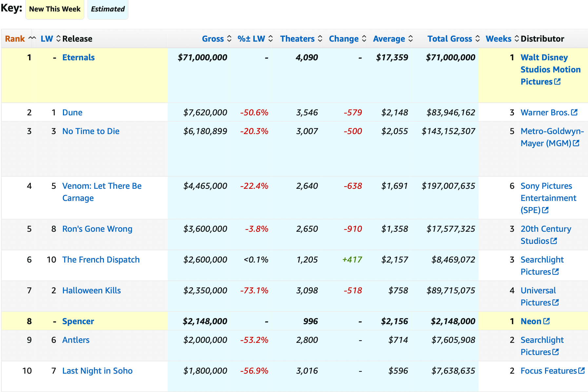Open Last Night in Soho release
Image resolution: width=588 pixels, height=392 pixels.
97,371
